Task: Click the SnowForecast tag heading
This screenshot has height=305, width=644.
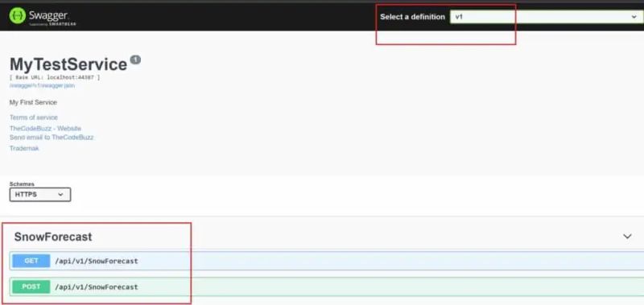Action: pyautogui.click(x=53, y=237)
